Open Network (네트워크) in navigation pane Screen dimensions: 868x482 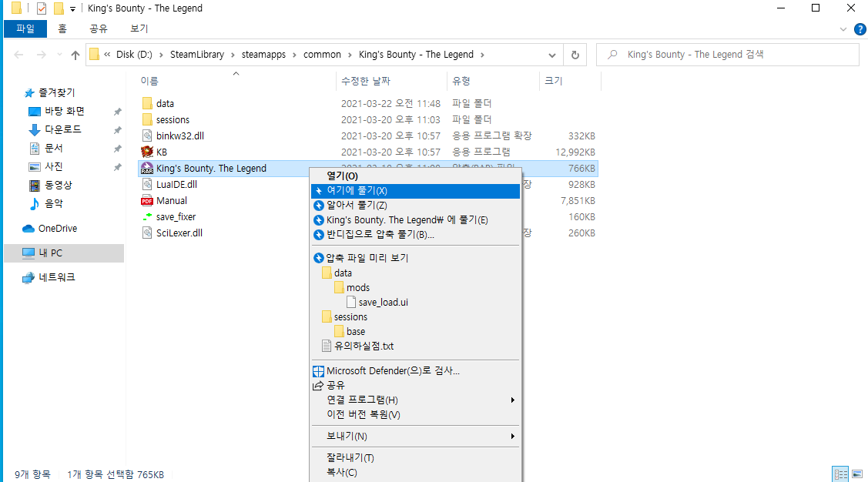(x=56, y=277)
